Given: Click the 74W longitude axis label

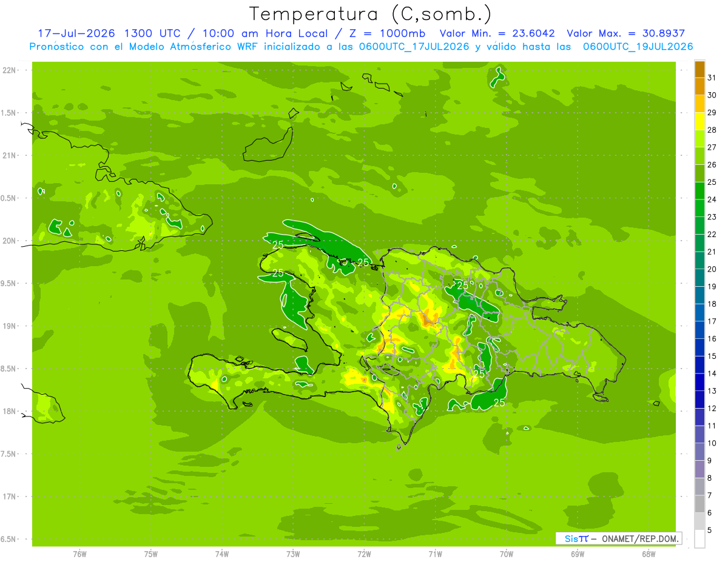Looking at the screenshot, I should coord(222,554).
